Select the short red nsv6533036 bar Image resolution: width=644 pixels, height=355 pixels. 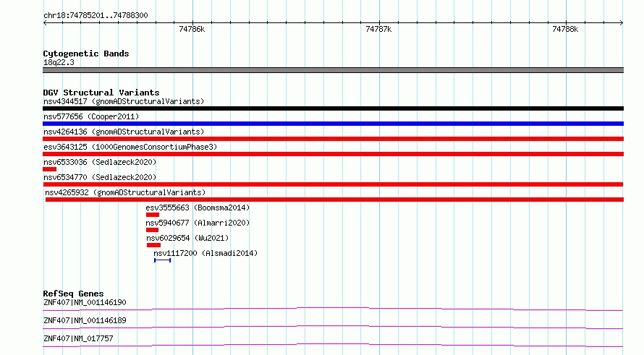point(50,169)
